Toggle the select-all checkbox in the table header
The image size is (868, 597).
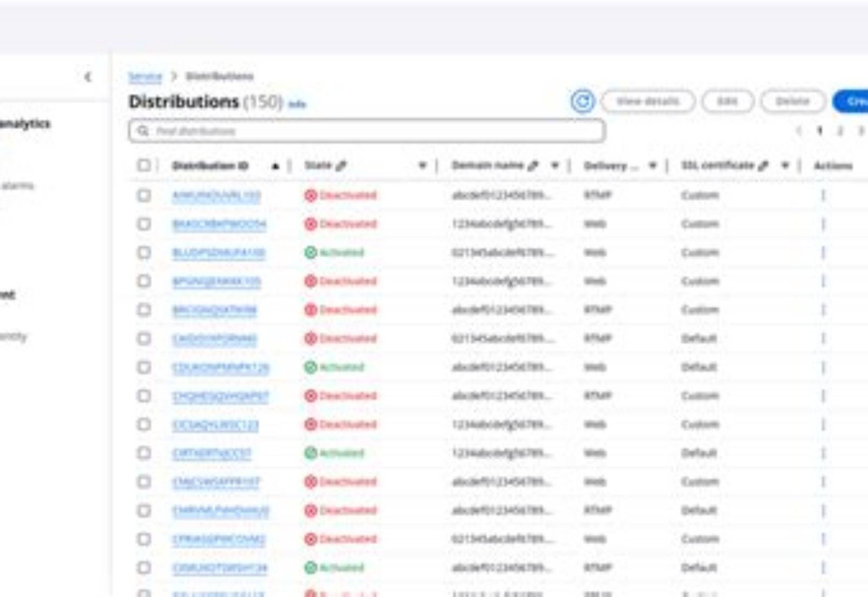click(x=144, y=165)
